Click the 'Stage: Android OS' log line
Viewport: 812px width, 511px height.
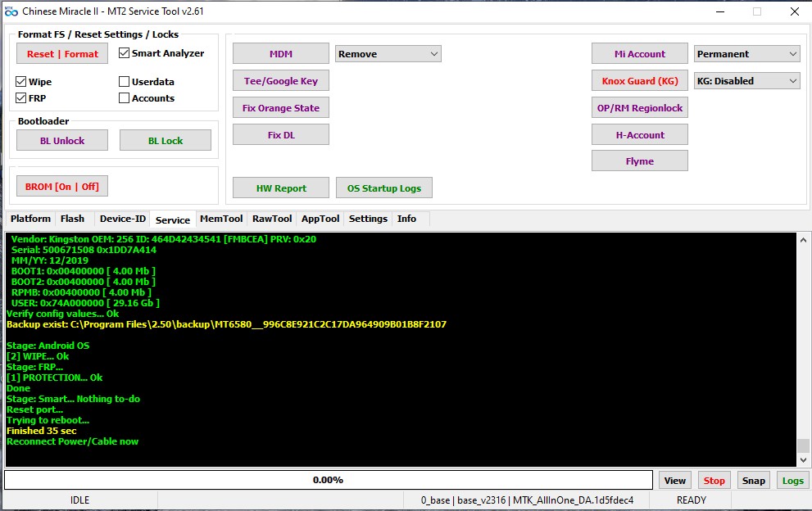pyautogui.click(x=48, y=346)
